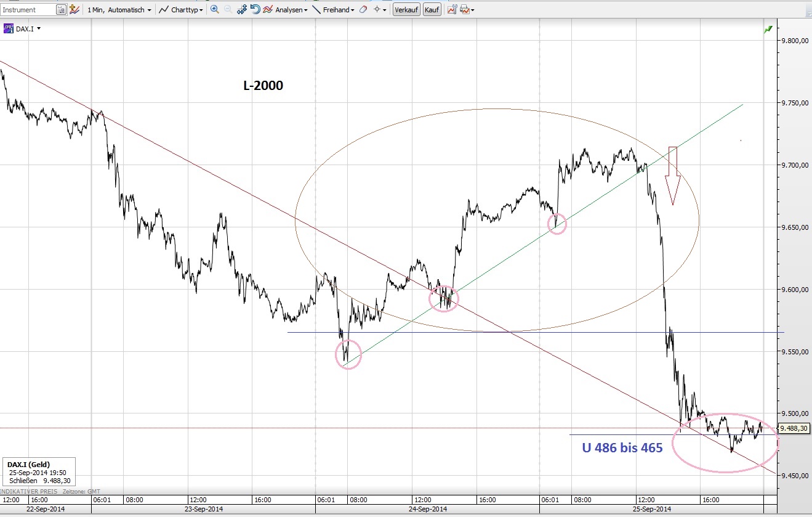Click the Zoom Out magnifier icon

[227, 9]
